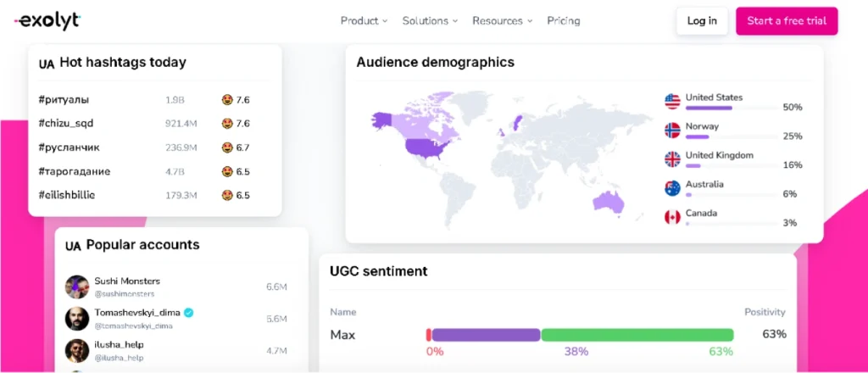Click the Norway flag icon
Viewport: 868px width, 373px height.
click(672, 131)
